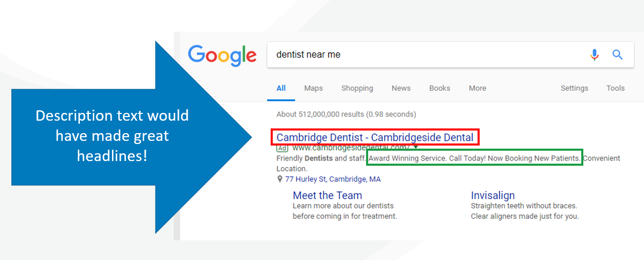Click the blue search magnifier icon
The image size is (644, 260).
618,54
